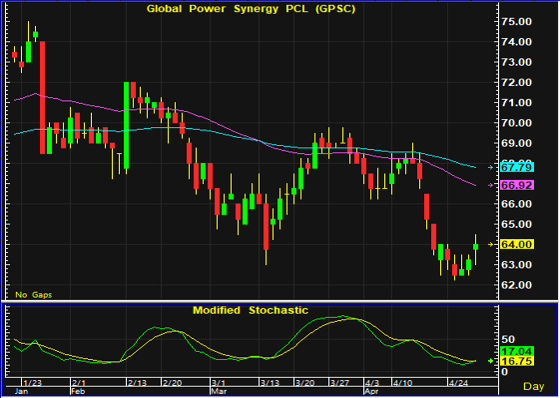560x398 pixels.
Task: Click the Day timeframe label
Action: click(x=534, y=386)
